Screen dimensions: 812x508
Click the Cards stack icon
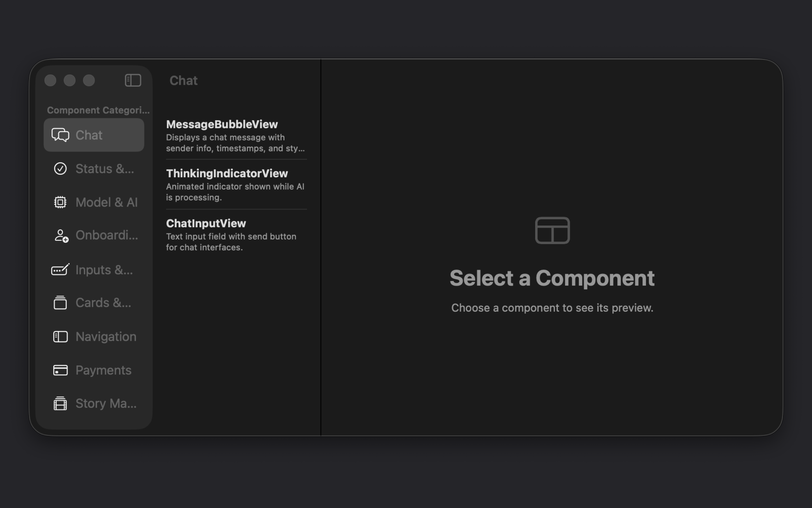(60, 302)
